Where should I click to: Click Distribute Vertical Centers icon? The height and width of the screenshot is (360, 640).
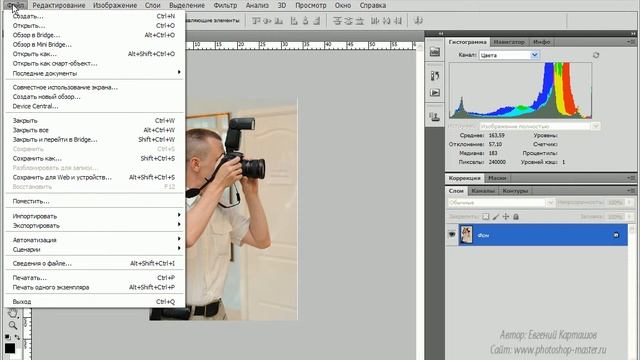(348, 20)
